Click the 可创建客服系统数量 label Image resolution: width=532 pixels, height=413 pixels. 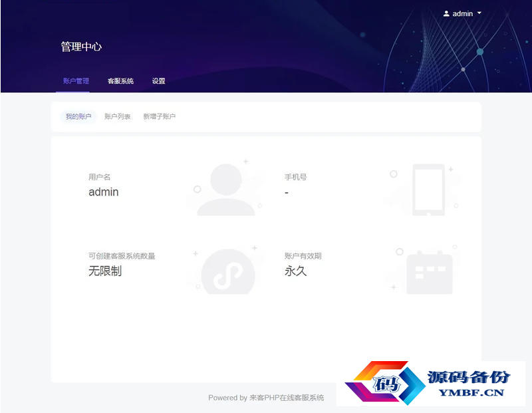122,256
